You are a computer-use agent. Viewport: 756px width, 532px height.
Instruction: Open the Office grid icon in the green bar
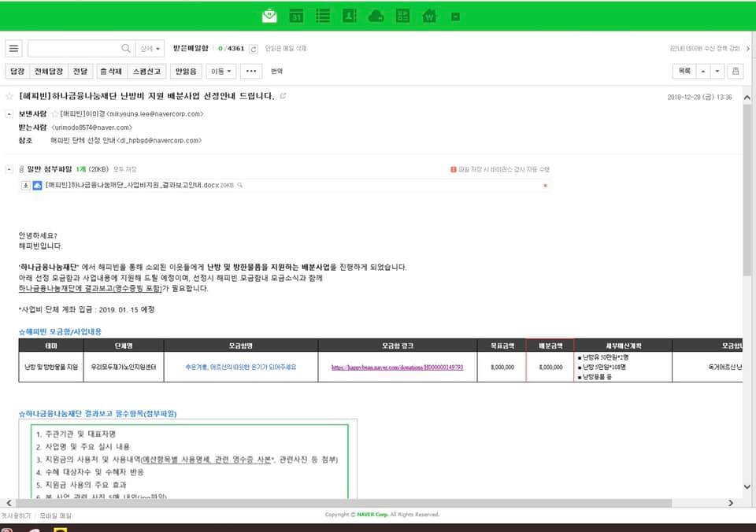402,17
